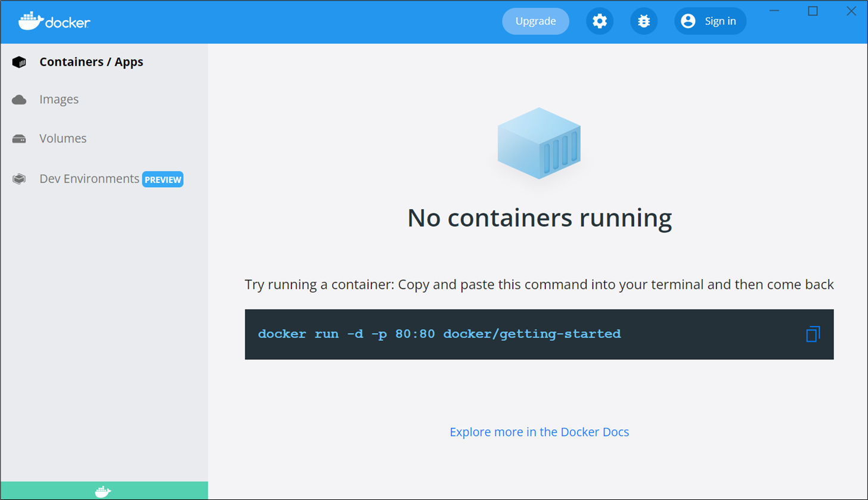Click the PREVIEW badge
Image resolution: width=868 pixels, height=500 pixels.
click(x=163, y=179)
